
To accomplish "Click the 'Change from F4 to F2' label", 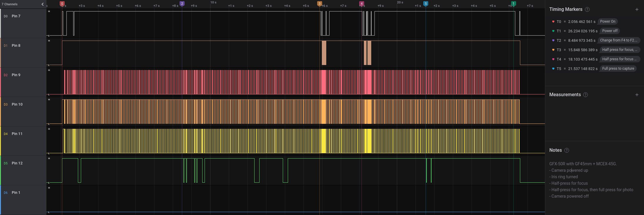I will [x=618, y=40].
